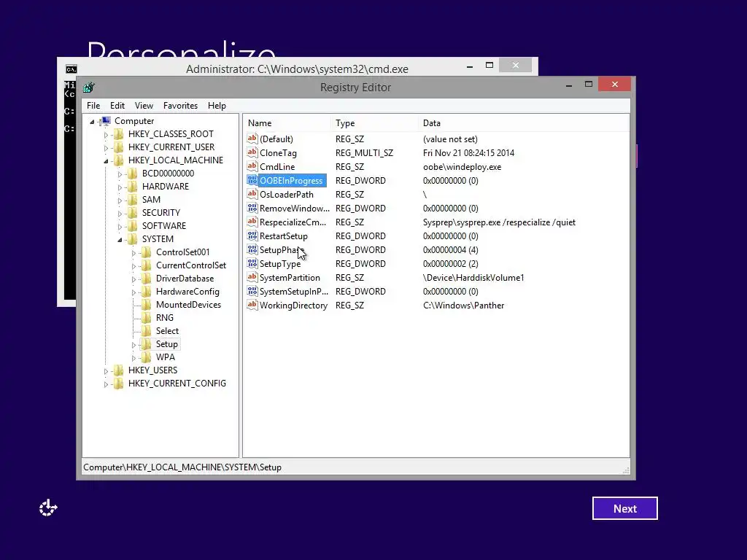Click the DWORD icon beside SetupType
Image resolution: width=747 pixels, height=560 pixels.
click(252, 262)
